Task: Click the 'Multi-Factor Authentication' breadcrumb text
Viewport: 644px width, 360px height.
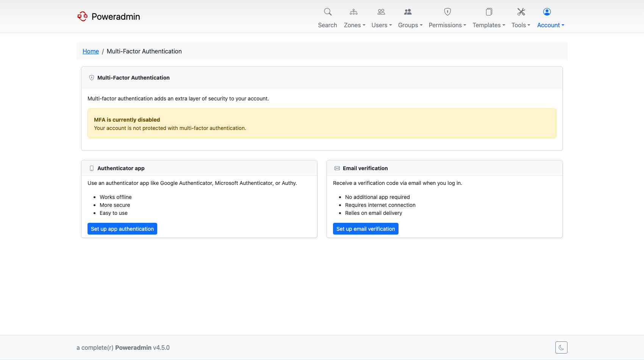Action: pos(144,51)
